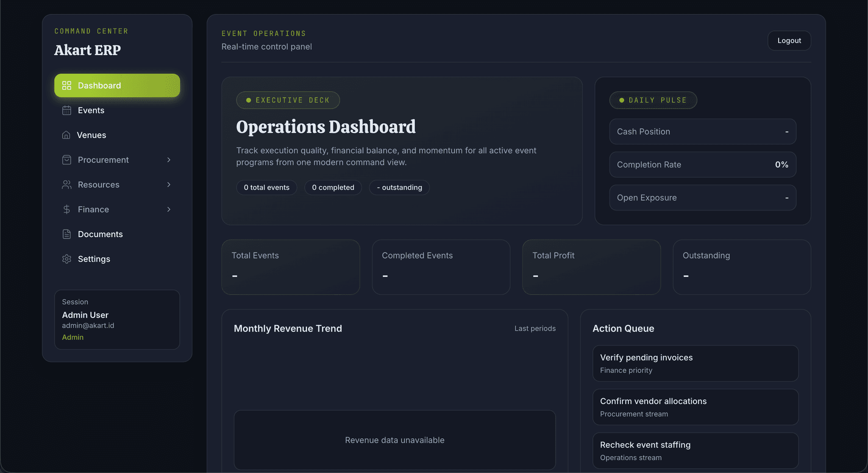868x473 pixels.
Task: Click the Recheck event staffing item
Action: tap(695, 451)
